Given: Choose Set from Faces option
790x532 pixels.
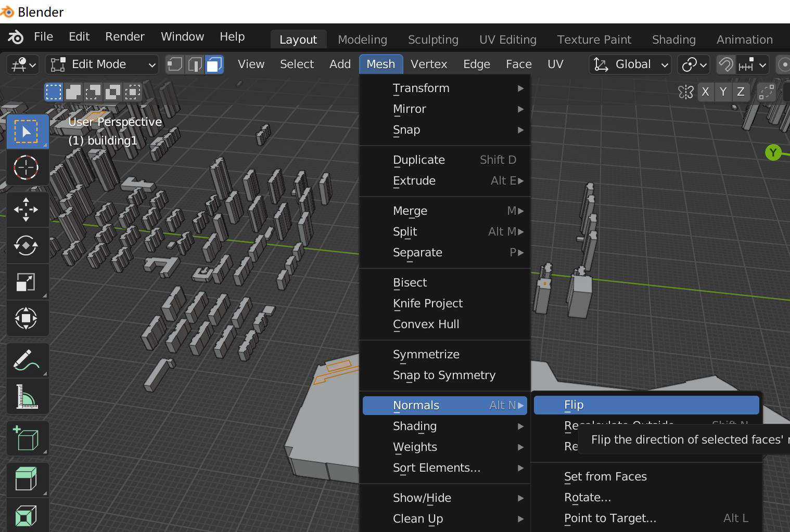Looking at the screenshot, I should [x=605, y=476].
